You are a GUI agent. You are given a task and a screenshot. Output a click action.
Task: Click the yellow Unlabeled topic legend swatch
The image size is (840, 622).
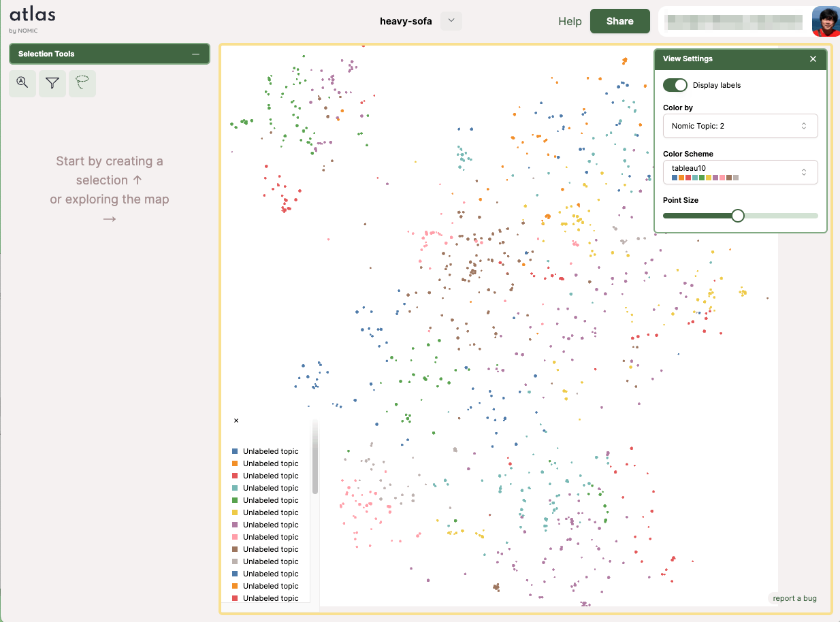point(235,512)
